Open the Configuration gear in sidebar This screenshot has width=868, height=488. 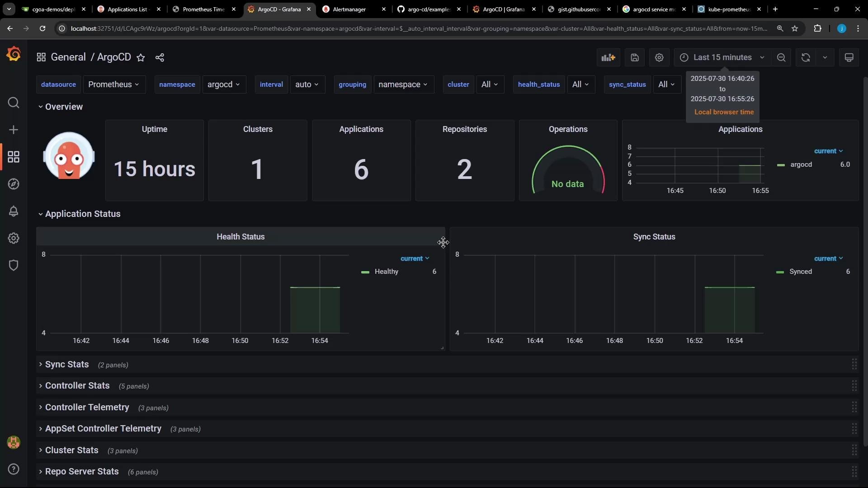point(14,238)
